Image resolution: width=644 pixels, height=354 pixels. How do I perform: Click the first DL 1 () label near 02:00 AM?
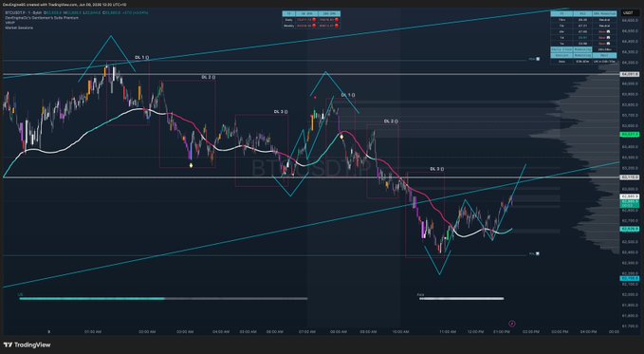[142, 58]
